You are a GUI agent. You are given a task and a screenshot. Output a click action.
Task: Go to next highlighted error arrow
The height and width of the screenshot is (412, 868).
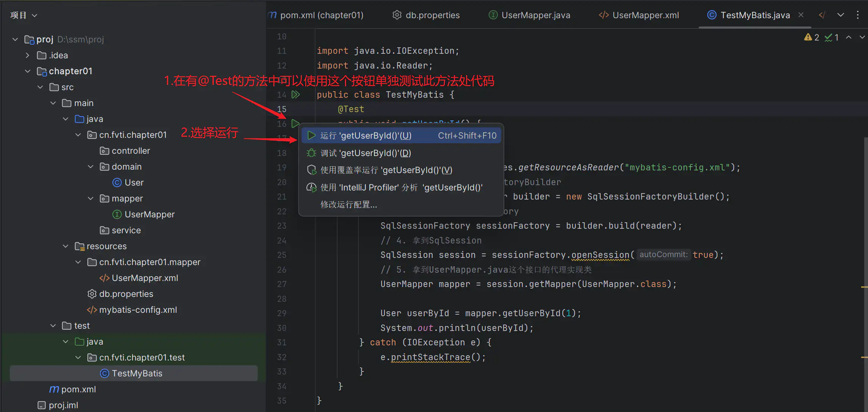(862, 37)
